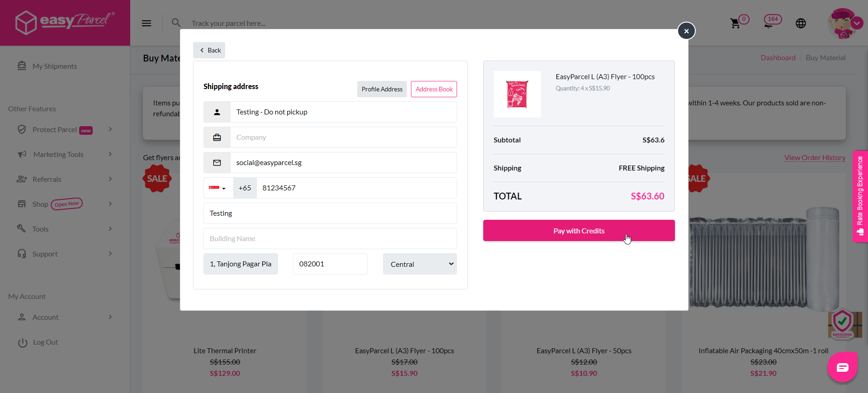Expand the Marketing Tools chevron
The height and width of the screenshot is (393, 868).
coord(110,154)
